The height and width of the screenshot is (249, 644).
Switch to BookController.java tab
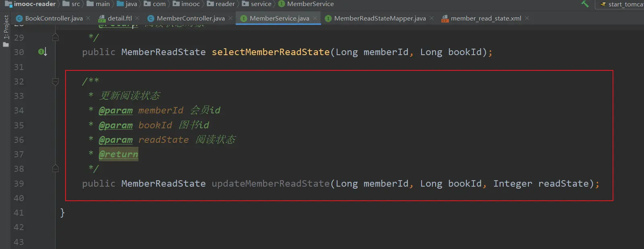tap(54, 18)
